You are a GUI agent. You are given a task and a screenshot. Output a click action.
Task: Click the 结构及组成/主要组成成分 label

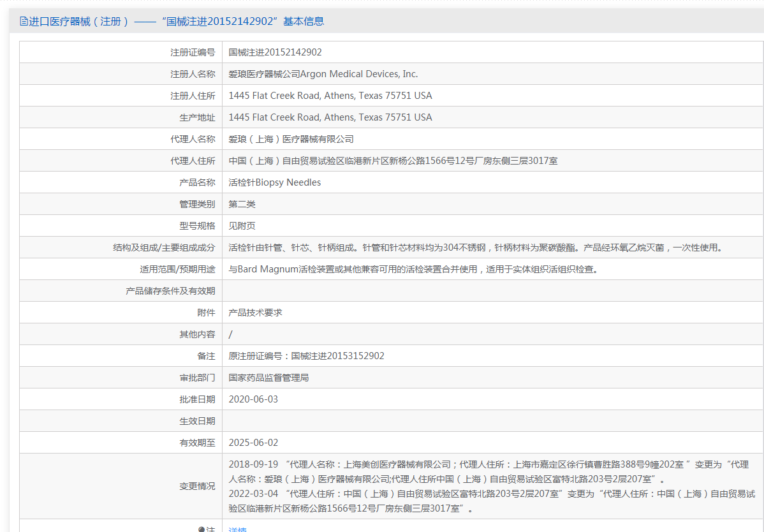[164, 248]
